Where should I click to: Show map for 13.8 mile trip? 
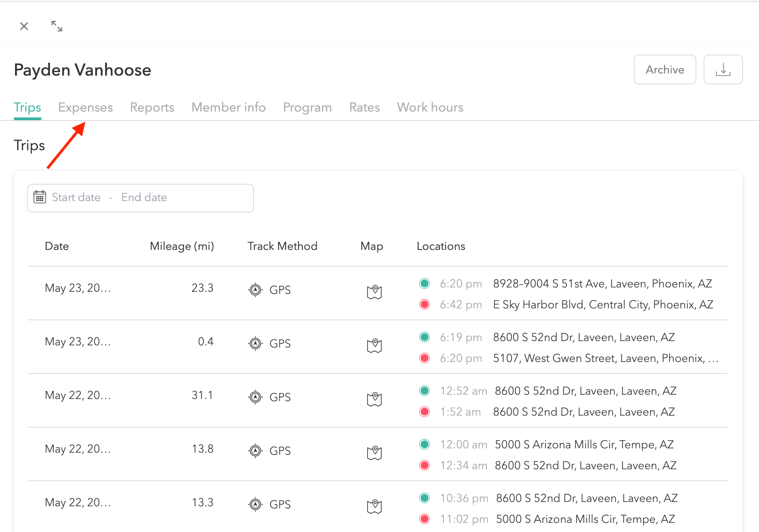374,453
